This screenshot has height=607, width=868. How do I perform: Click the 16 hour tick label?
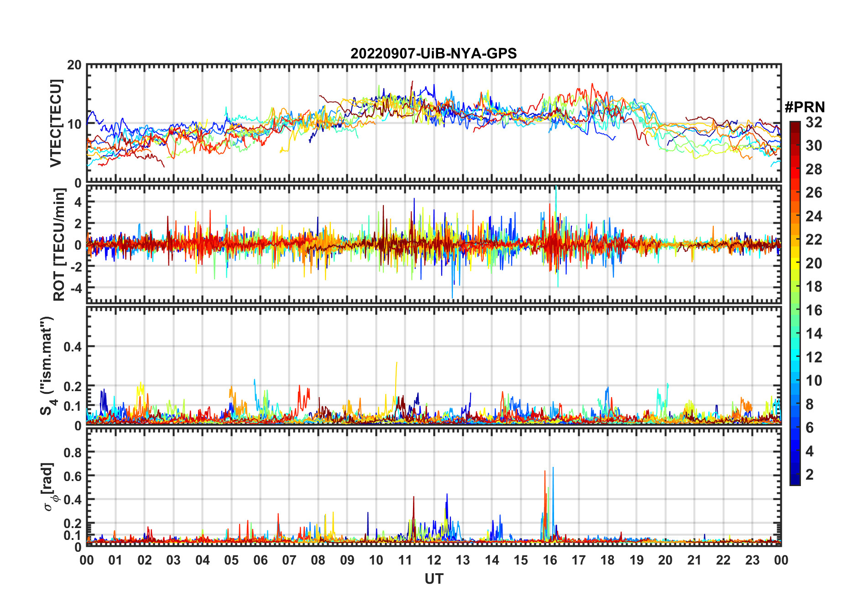click(549, 560)
